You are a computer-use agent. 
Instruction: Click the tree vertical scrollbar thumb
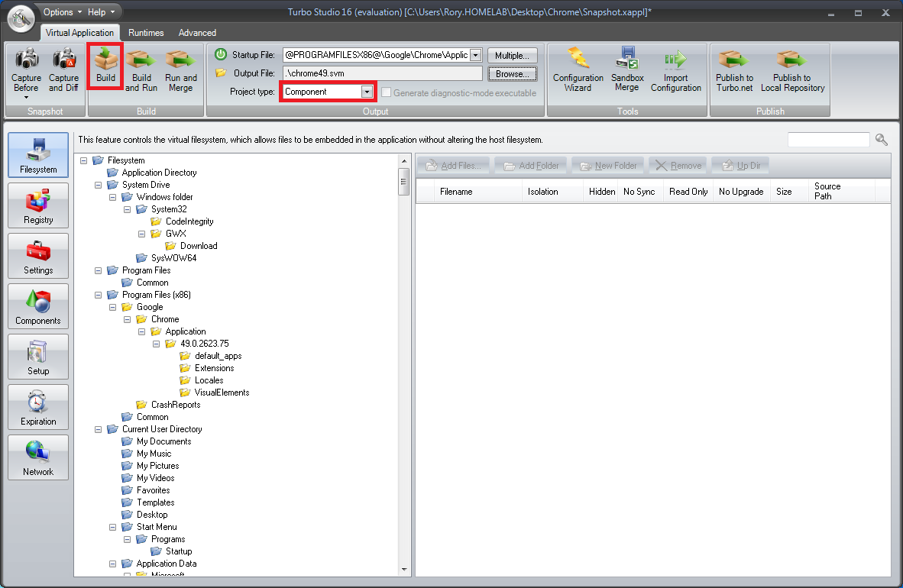[x=403, y=182]
